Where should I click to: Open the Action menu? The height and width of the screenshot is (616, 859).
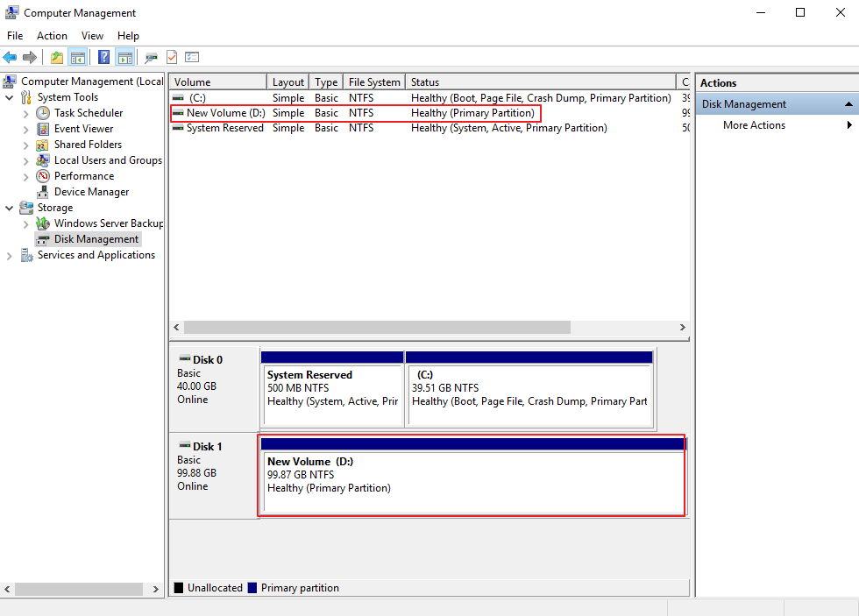point(52,36)
